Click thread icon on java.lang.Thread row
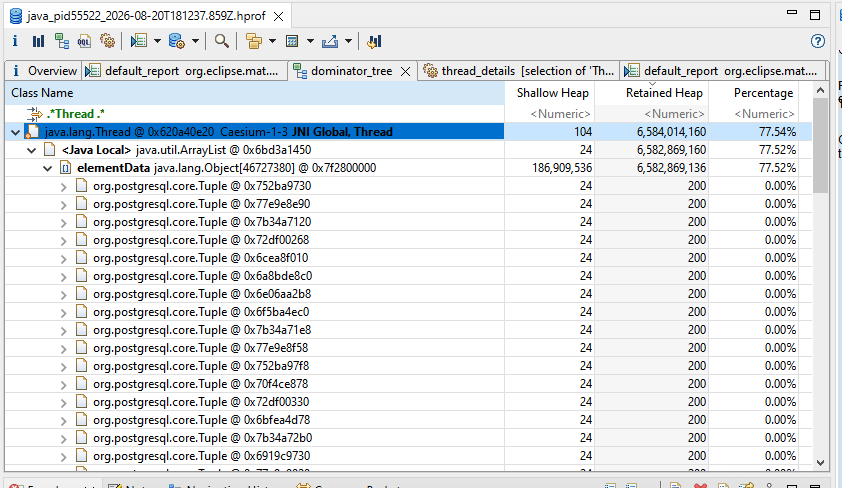 coord(32,132)
